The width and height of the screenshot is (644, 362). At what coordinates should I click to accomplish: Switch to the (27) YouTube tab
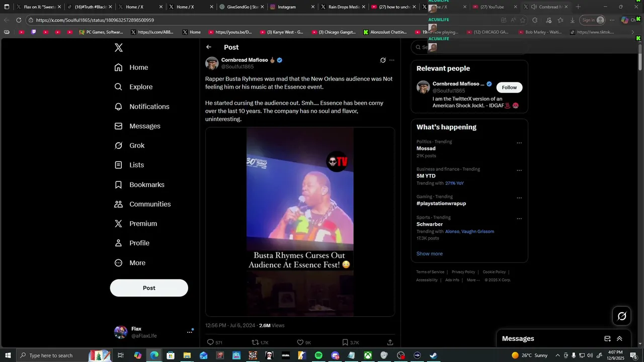point(495,7)
